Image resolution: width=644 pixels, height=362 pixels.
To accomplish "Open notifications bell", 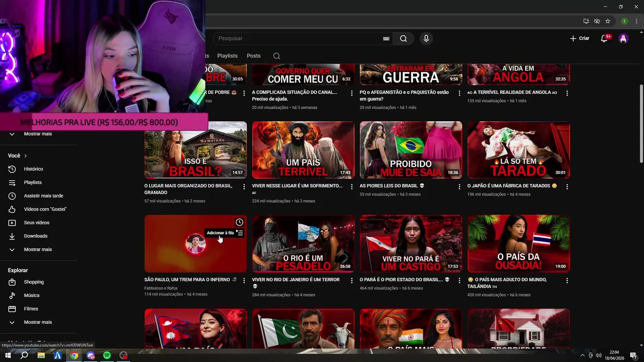I will tap(605, 38).
